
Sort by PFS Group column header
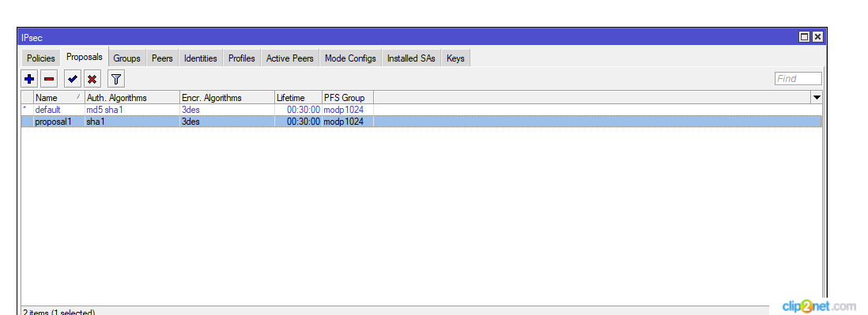point(348,98)
